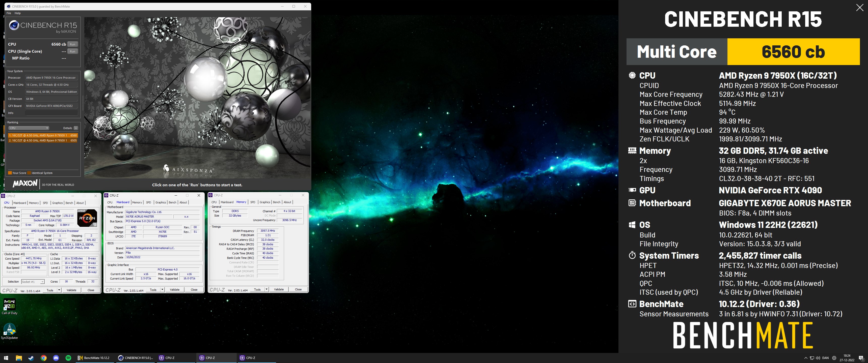Switch to CINEBENCH R15.0 taskbar button

click(x=135, y=358)
